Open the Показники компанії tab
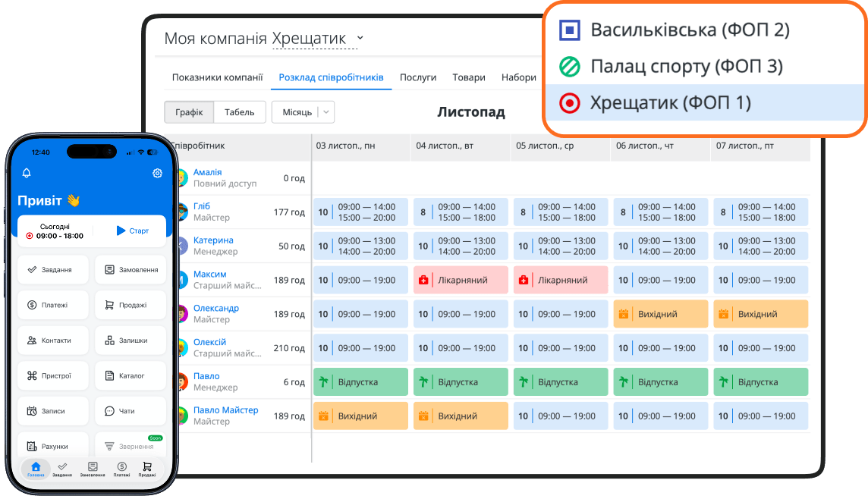Screen dimensions: 868x499 tap(217, 77)
